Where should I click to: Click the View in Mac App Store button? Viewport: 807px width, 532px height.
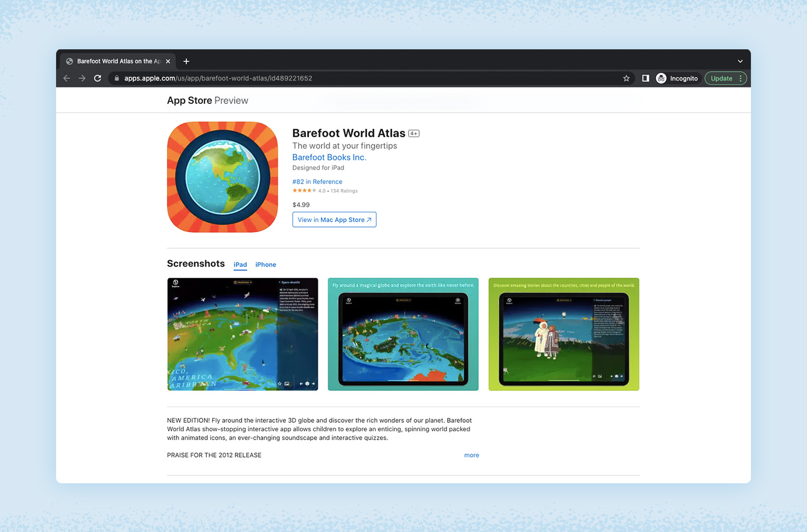pos(334,220)
